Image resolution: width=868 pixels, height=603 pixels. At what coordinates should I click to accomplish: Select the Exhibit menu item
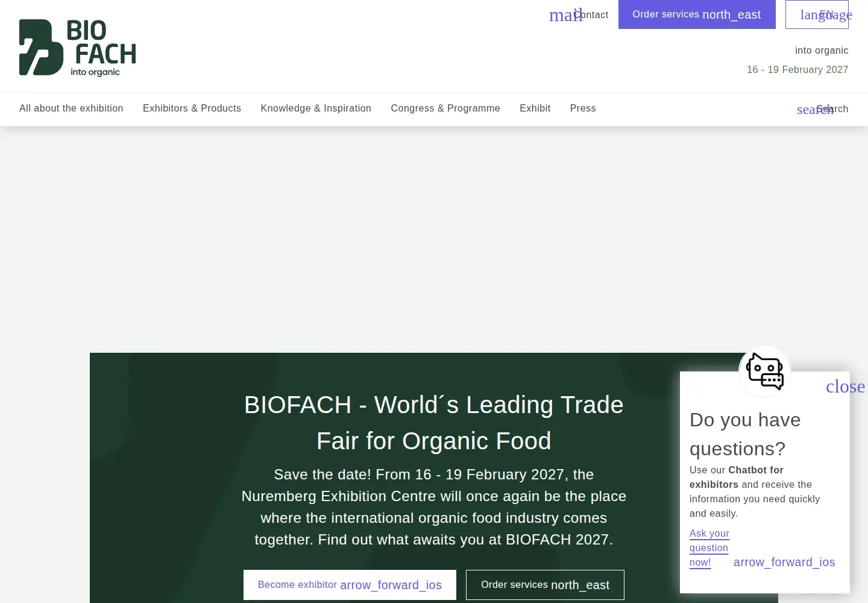(x=535, y=109)
